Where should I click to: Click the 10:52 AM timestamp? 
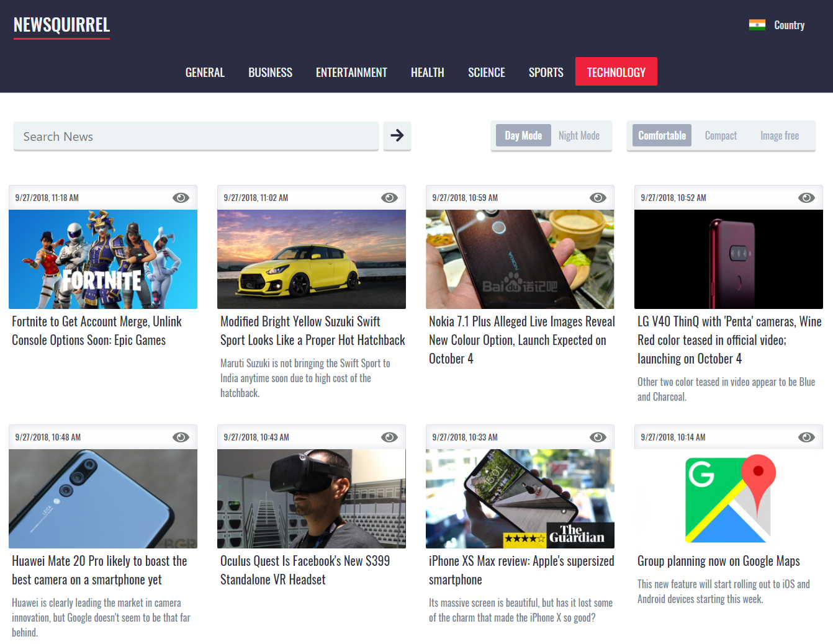673,198
